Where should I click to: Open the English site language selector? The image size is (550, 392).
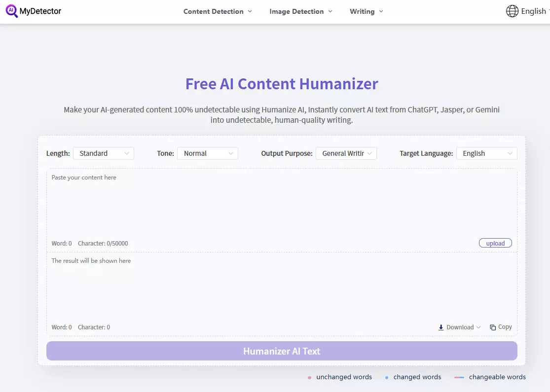533,10
